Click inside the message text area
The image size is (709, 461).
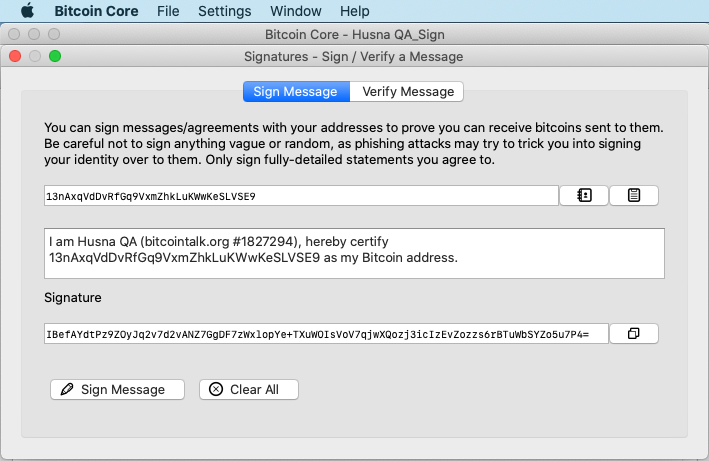click(354, 253)
